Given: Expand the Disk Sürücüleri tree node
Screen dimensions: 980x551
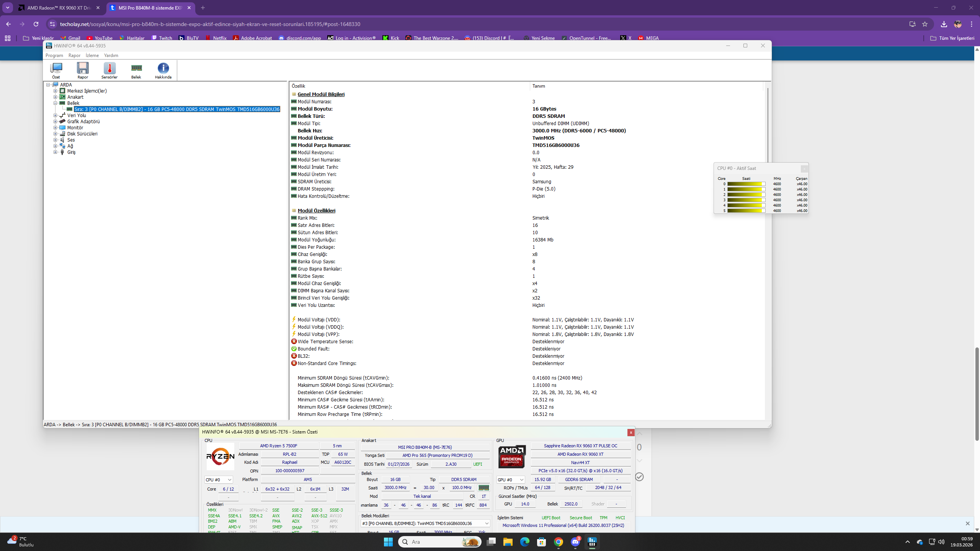Looking at the screenshot, I should point(56,134).
